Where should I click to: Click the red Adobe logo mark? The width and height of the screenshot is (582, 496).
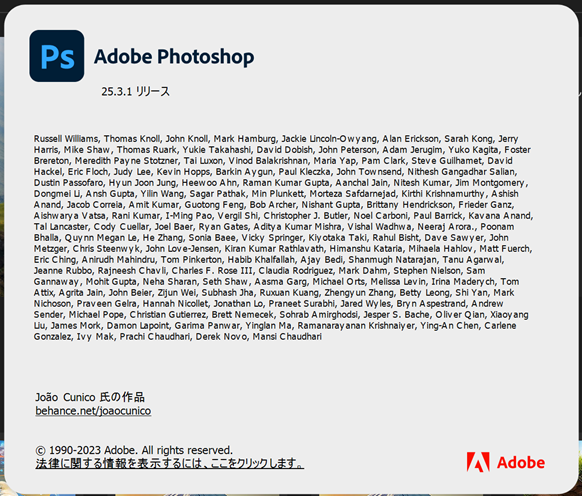[478, 462]
